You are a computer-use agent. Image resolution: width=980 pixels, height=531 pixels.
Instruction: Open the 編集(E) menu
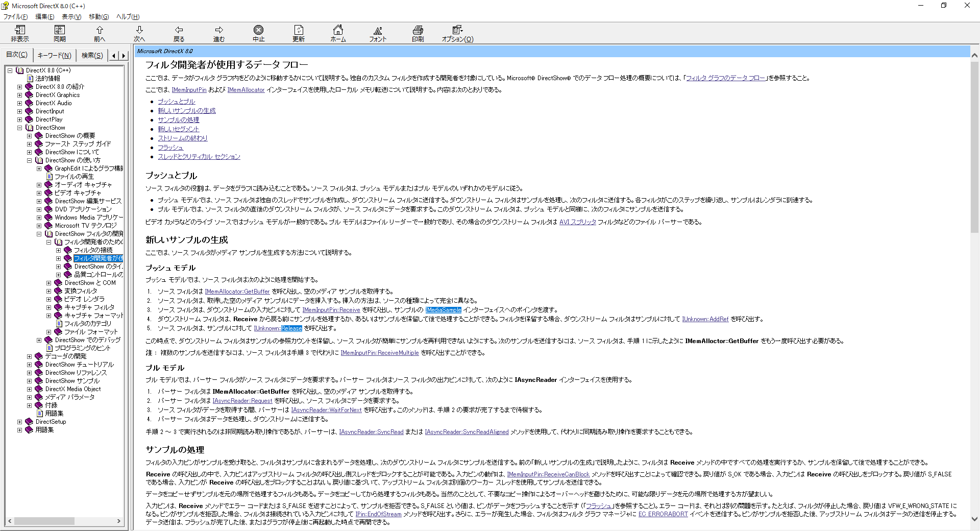44,17
